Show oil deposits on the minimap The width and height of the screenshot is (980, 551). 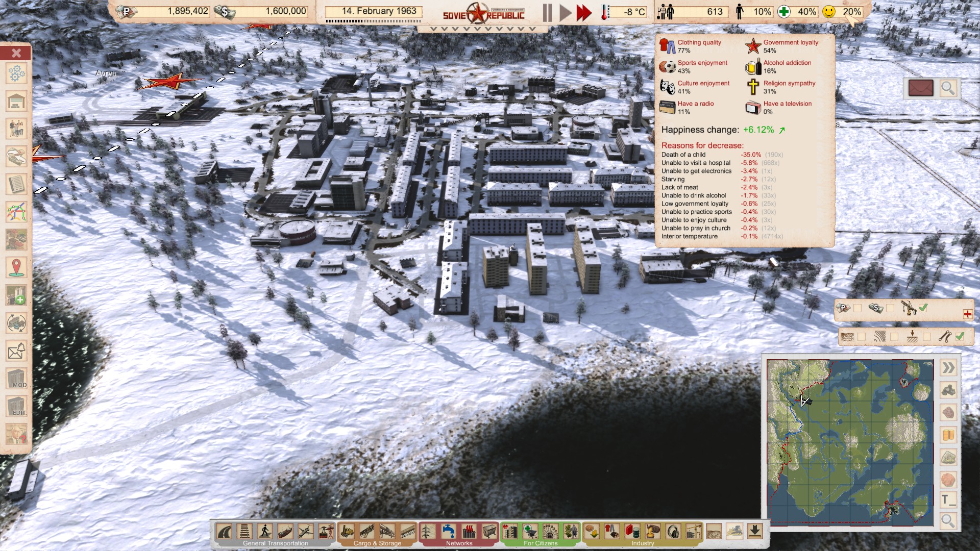coord(948,435)
